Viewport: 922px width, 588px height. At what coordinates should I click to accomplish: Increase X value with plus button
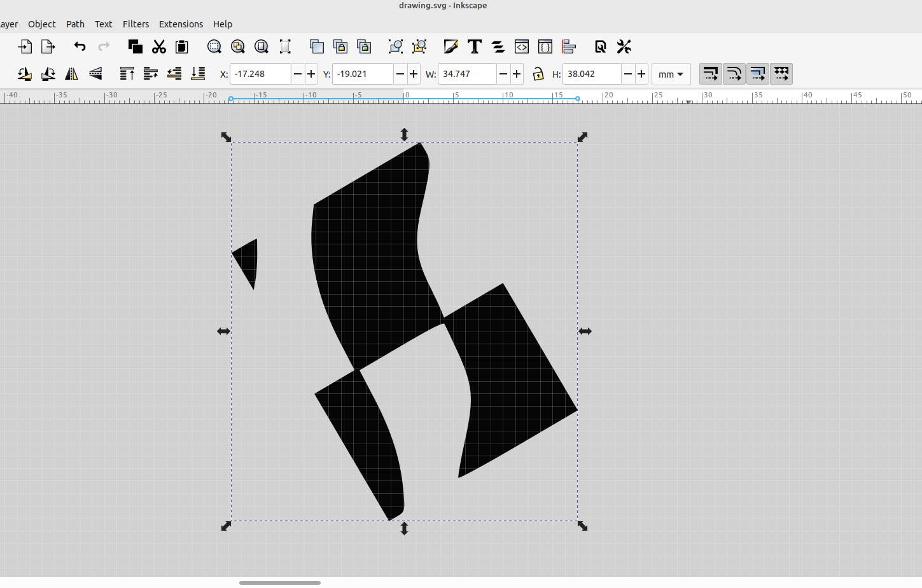coord(311,74)
